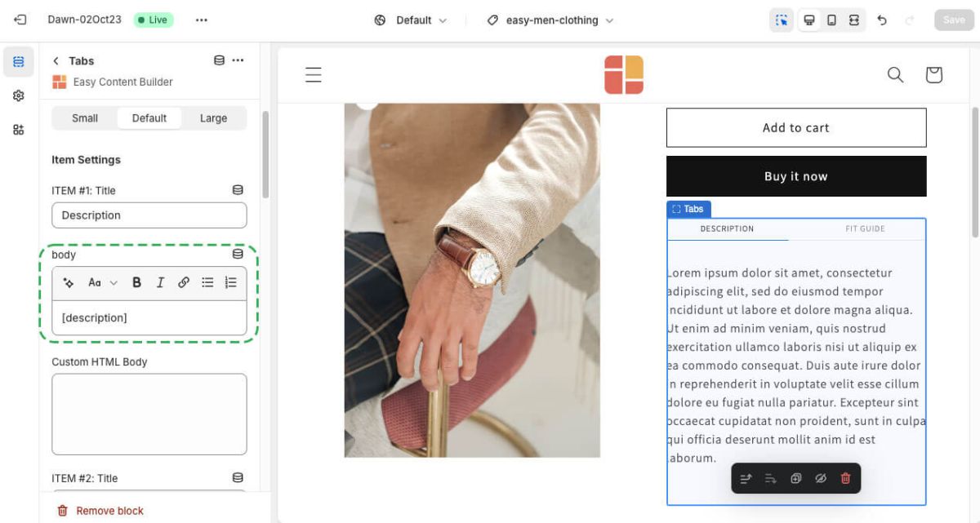Screen dimensions: 980x523
Task: Click Remove block
Action: pyautogui.click(x=100, y=511)
